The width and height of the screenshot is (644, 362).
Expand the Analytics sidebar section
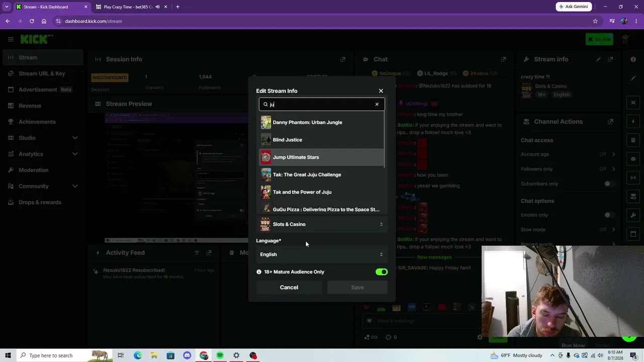tap(42, 154)
